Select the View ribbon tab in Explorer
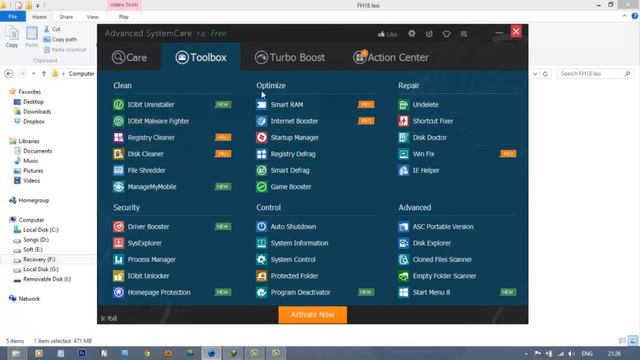The height and width of the screenshot is (360, 640). click(93, 17)
